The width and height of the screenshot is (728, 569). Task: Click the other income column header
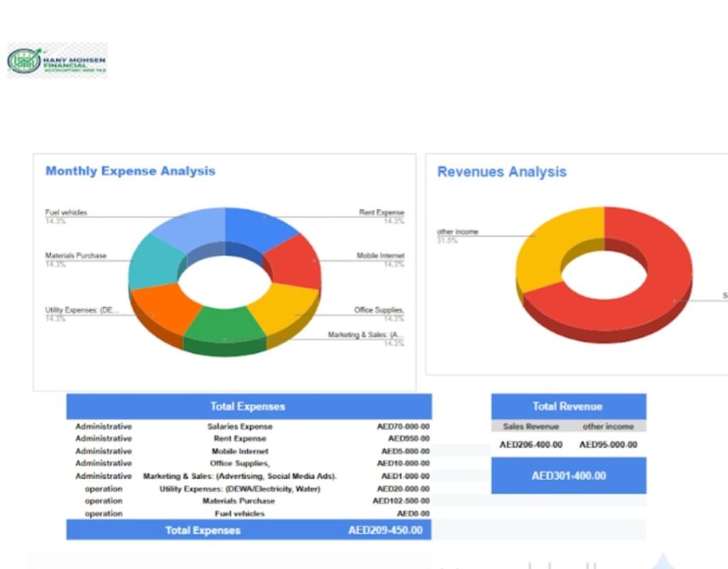tap(607, 427)
